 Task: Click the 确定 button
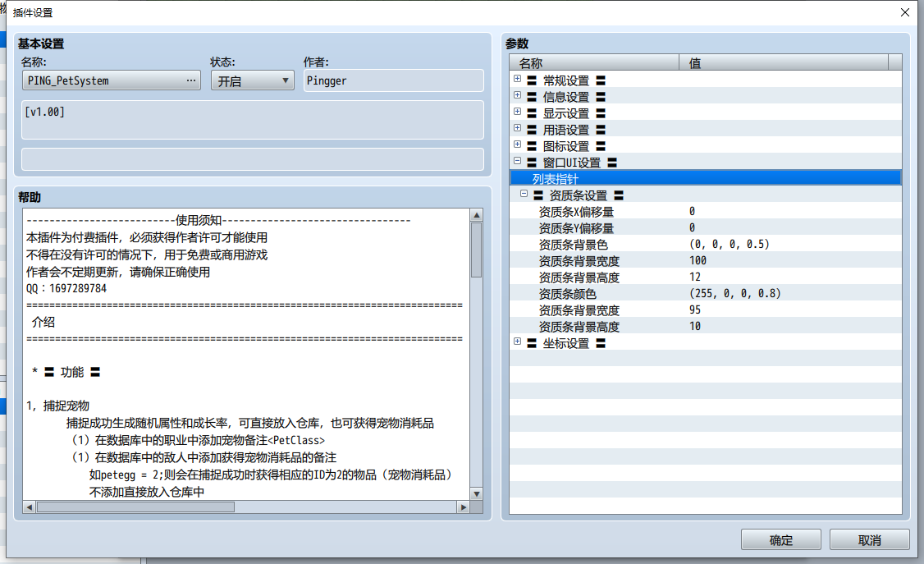tap(780, 540)
